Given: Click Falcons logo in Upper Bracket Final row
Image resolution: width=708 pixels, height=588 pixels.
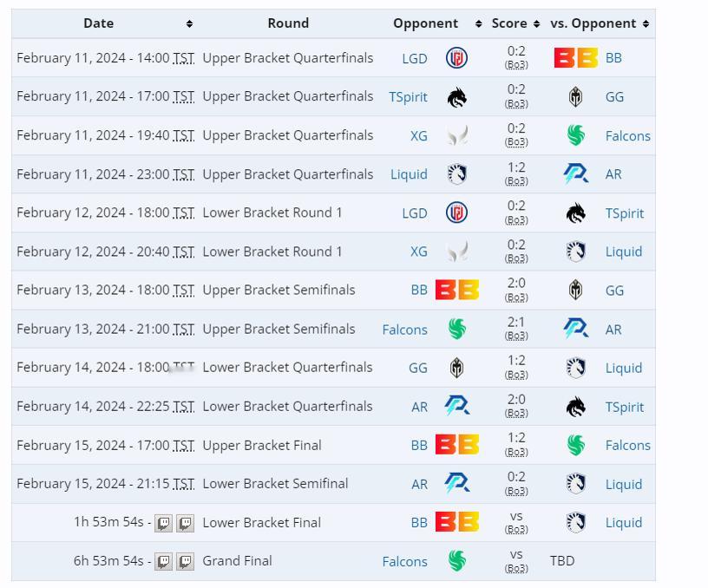Looking at the screenshot, I should click(x=576, y=445).
